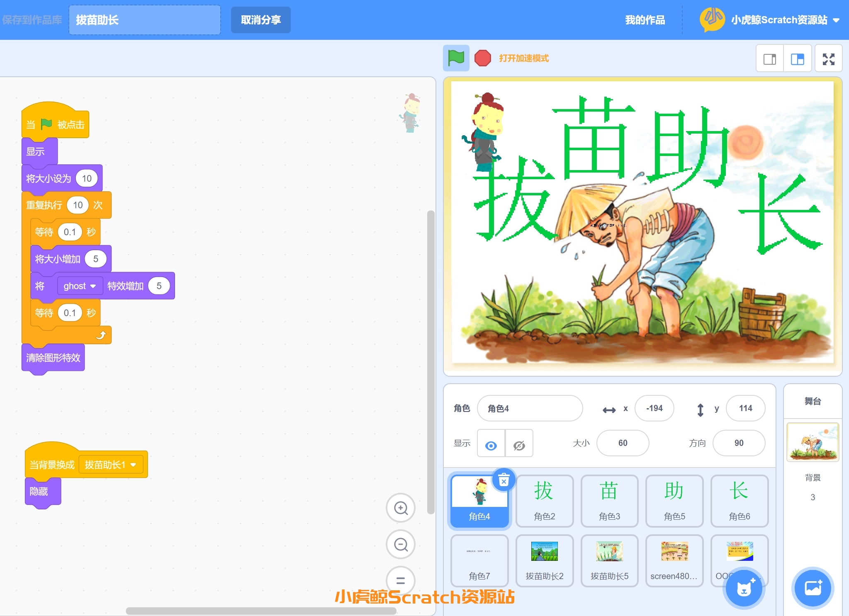Click 打开加速模式 turbo mode link

[x=524, y=58]
